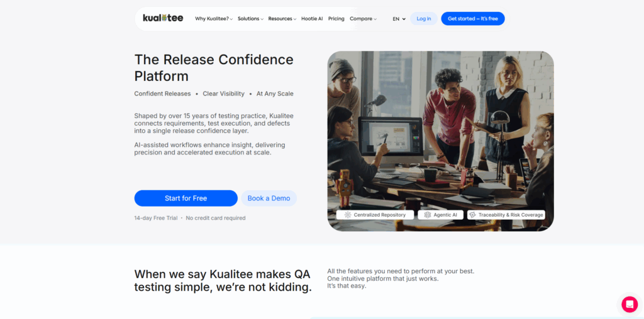Expand the Solutions dropdown
The height and width of the screenshot is (319, 644).
(x=250, y=18)
